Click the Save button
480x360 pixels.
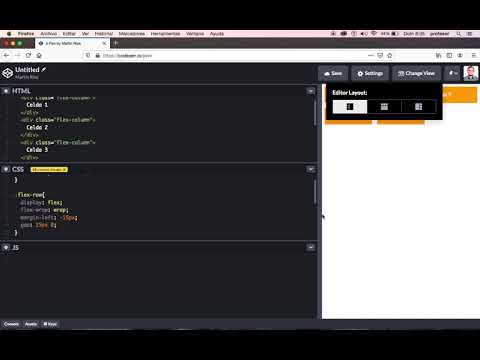333,73
